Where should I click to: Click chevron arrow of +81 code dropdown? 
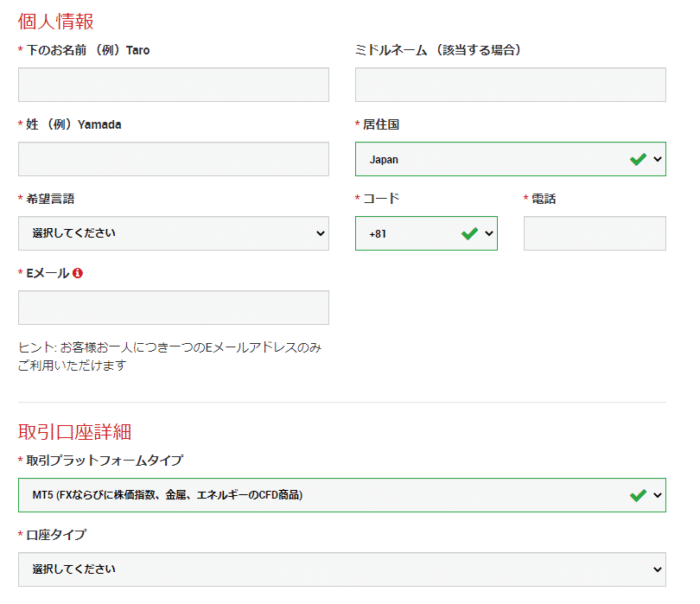coord(489,233)
